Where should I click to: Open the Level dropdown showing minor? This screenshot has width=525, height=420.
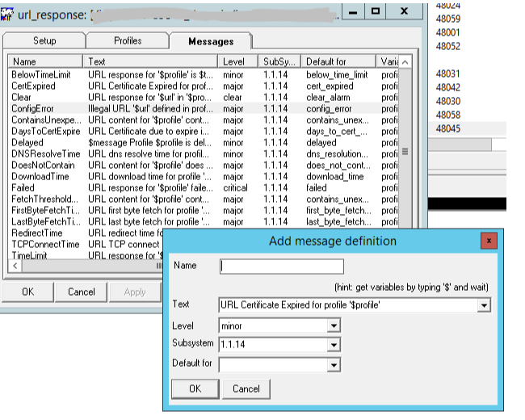click(333, 325)
